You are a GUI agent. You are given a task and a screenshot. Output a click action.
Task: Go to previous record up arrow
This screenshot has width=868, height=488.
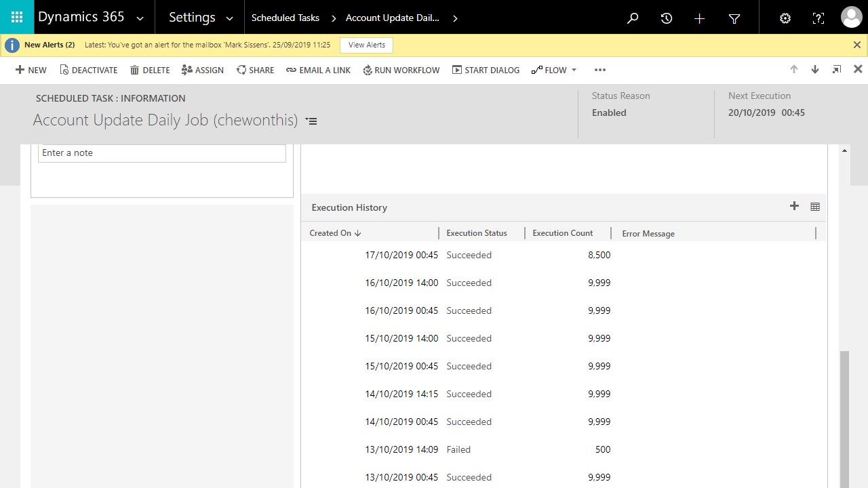pos(794,70)
